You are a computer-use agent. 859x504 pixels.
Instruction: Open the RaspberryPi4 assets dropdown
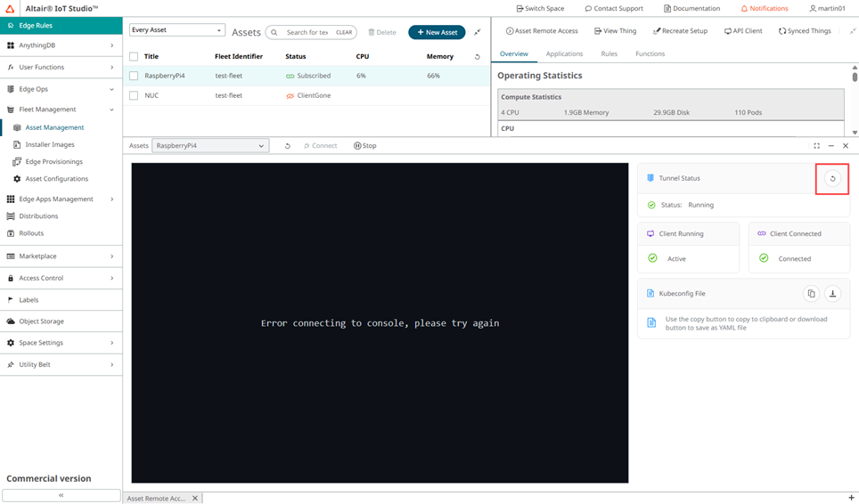click(210, 146)
